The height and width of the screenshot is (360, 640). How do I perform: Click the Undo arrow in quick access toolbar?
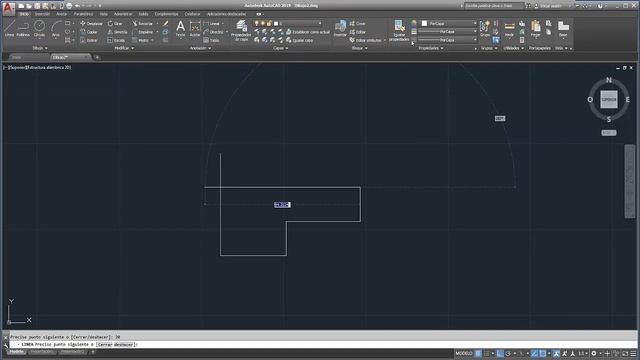[x=77, y=6]
